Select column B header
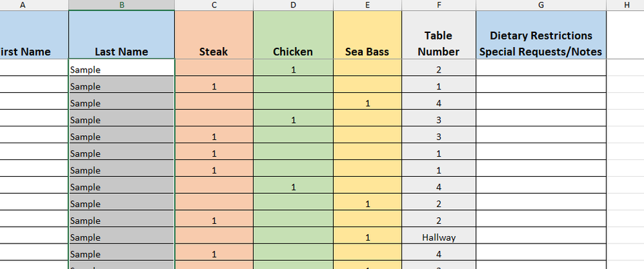644x269 pixels. pyautogui.click(x=122, y=5)
